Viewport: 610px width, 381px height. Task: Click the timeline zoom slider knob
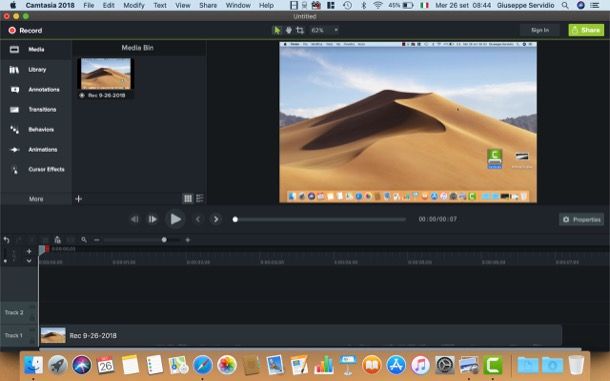tap(164, 240)
